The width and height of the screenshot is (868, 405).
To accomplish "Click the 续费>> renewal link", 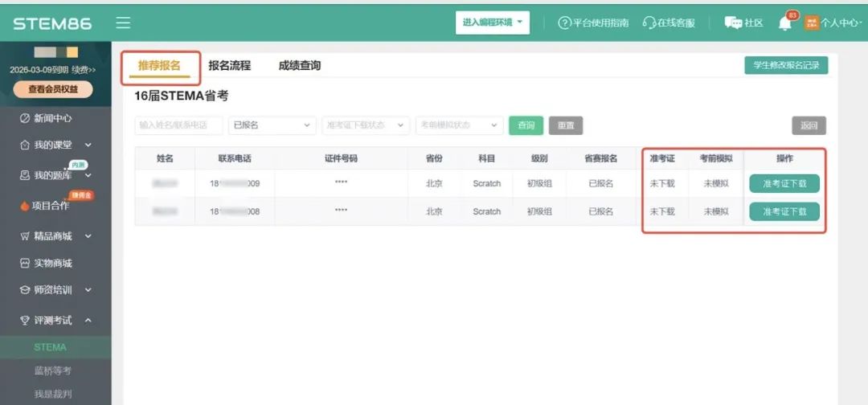I will click(x=84, y=70).
